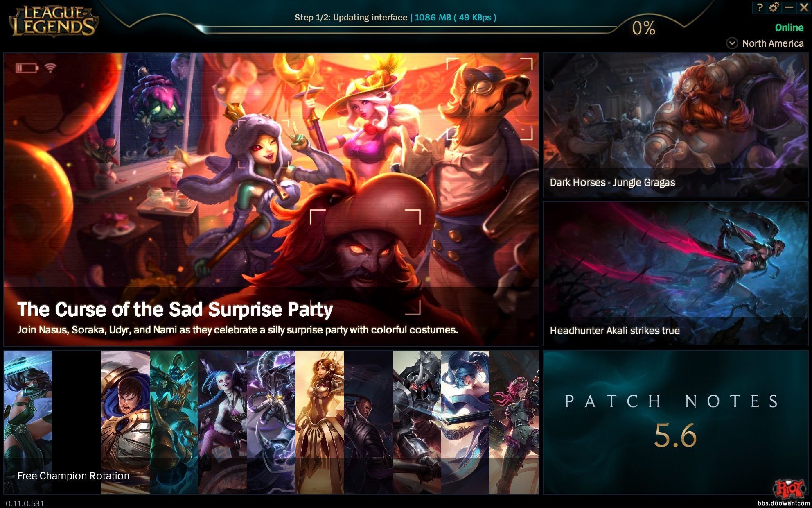The width and height of the screenshot is (812, 508).
Task: Select Jinx portrait in free rotation
Action: 223,422
